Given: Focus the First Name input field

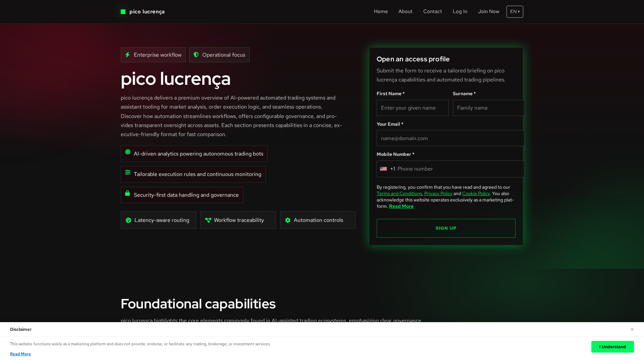Looking at the screenshot, I should point(413,108).
